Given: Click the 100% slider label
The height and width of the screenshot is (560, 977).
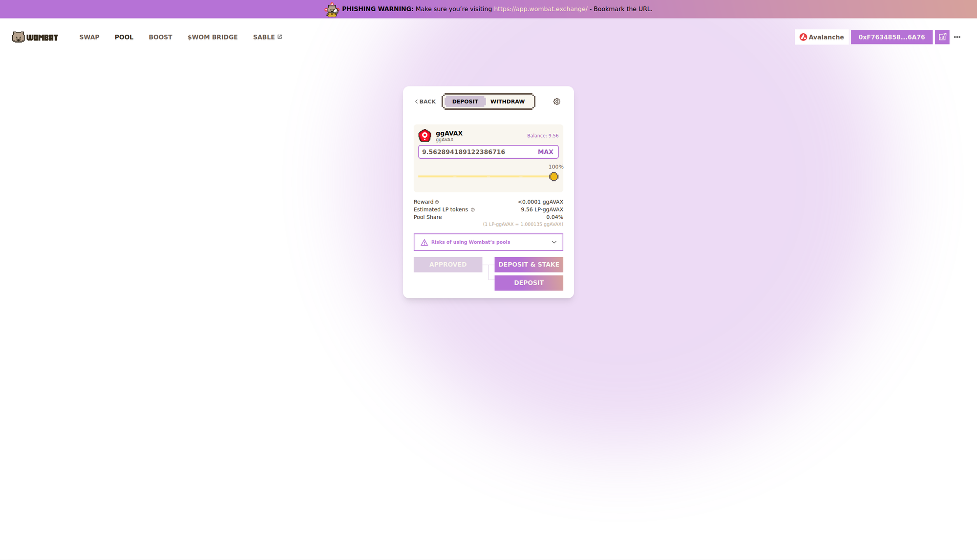Looking at the screenshot, I should [x=555, y=167].
